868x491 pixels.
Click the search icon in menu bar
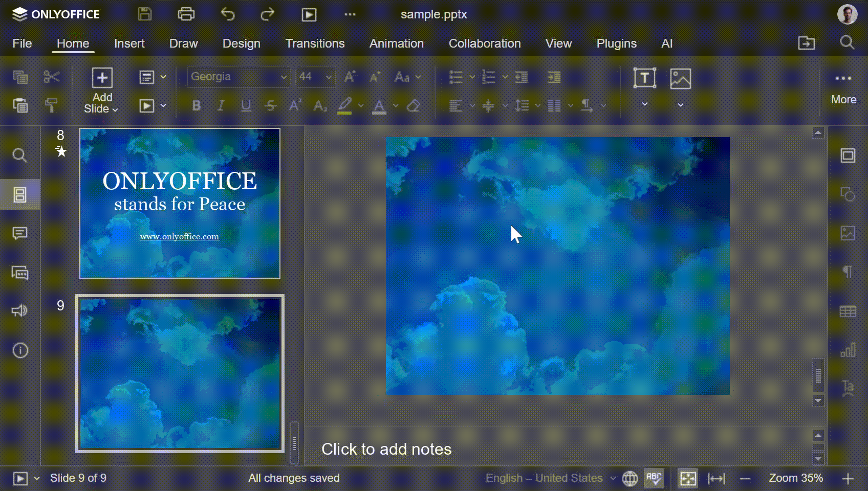[847, 43]
